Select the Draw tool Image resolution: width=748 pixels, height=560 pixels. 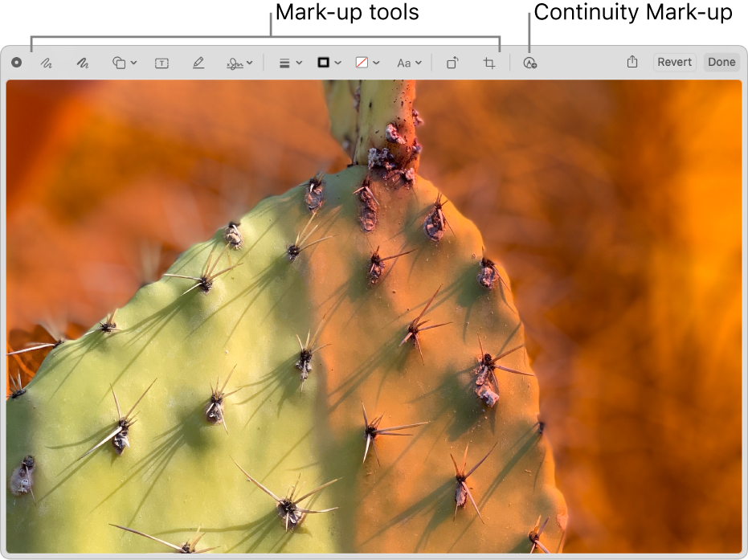[x=83, y=63]
